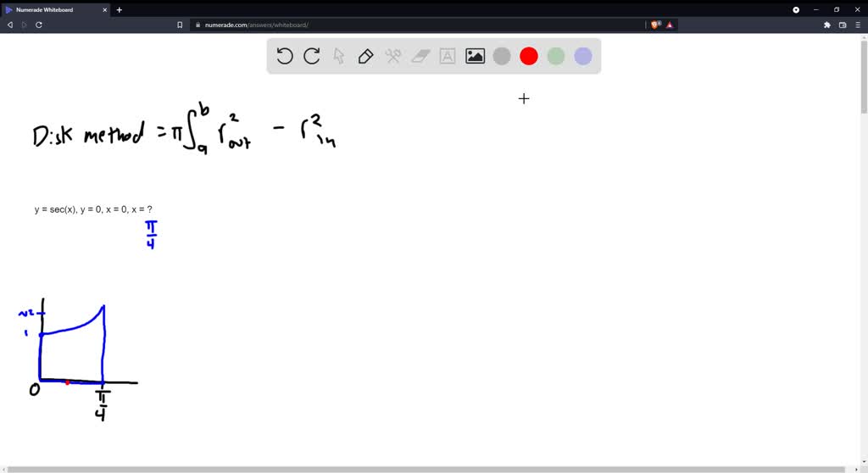Select the eraser tool
This screenshot has height=473, width=868.
point(420,57)
